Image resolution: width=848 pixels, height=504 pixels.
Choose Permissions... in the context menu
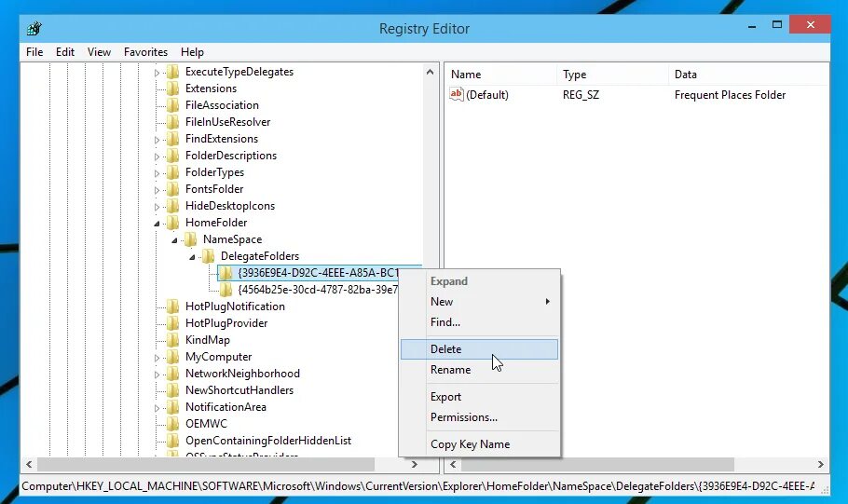click(x=479, y=417)
